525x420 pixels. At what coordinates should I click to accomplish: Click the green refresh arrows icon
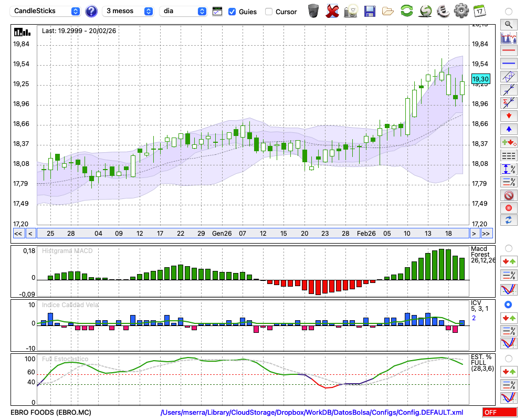(x=406, y=10)
